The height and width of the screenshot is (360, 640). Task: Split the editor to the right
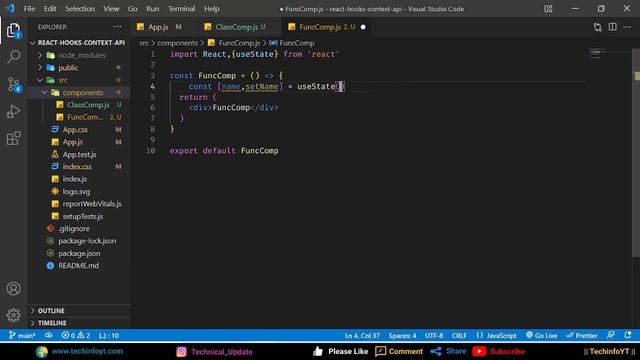point(613,27)
